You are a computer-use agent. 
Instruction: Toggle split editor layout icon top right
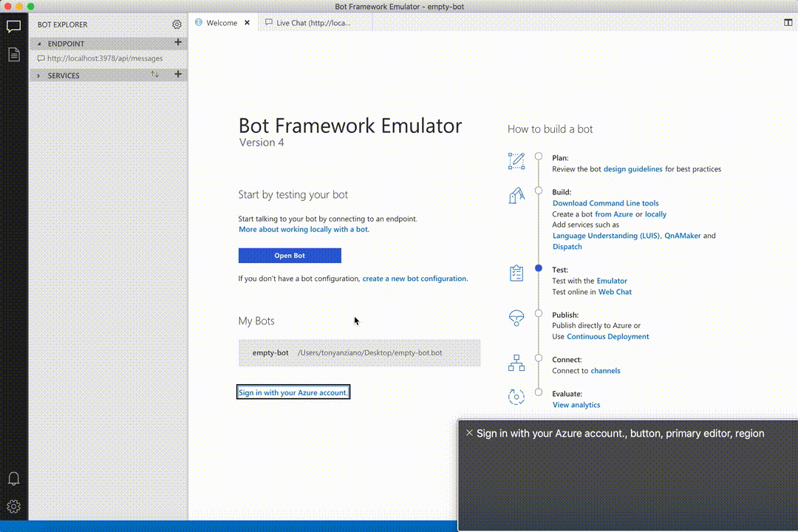(x=788, y=23)
